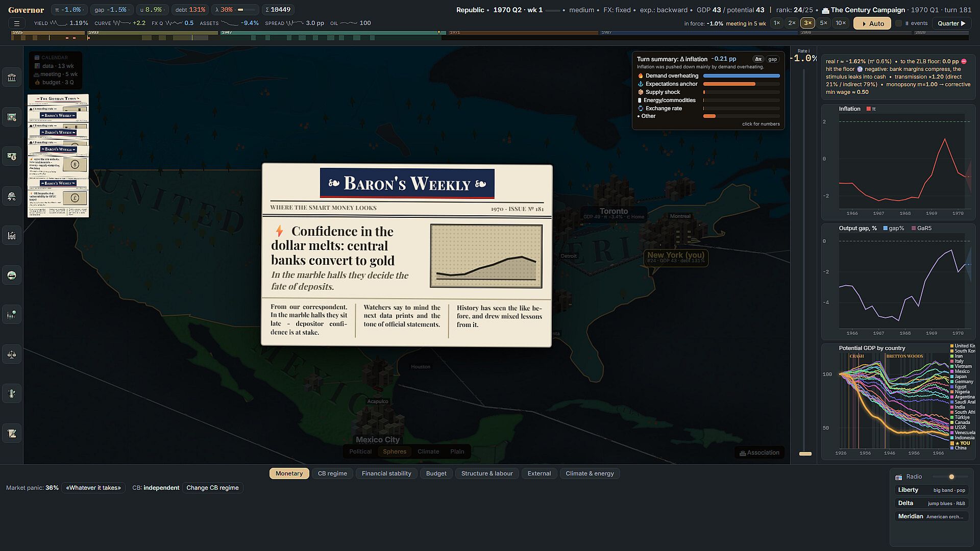Open the dollar banknote sidebar icon
This screenshot has height=551, width=980.
[12, 157]
